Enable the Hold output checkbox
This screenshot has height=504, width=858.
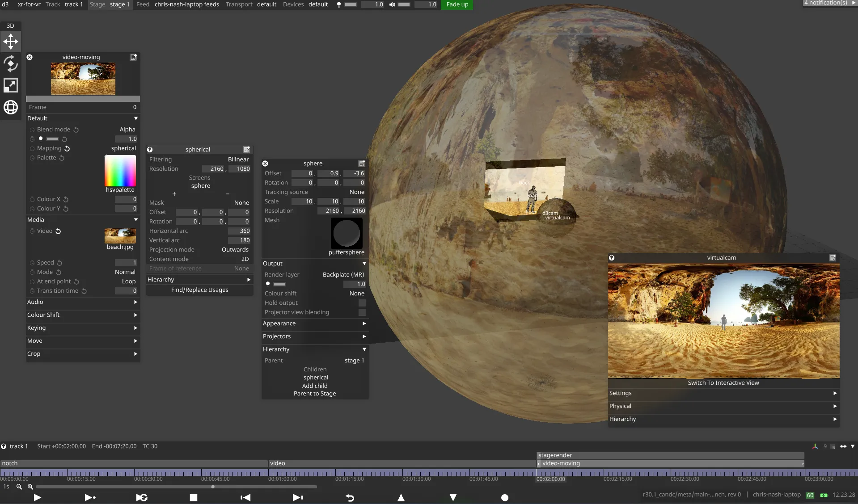pyautogui.click(x=361, y=303)
